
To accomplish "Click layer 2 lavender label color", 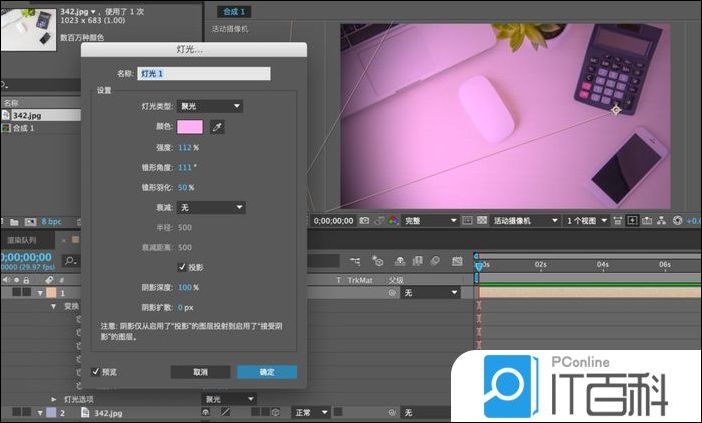I will [x=51, y=412].
